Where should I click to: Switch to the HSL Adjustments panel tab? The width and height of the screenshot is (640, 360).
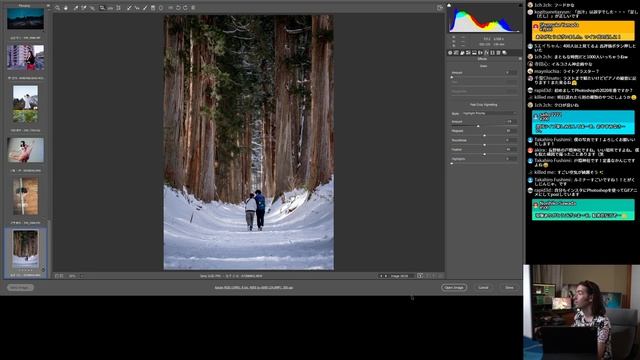pyautogui.click(x=468, y=53)
